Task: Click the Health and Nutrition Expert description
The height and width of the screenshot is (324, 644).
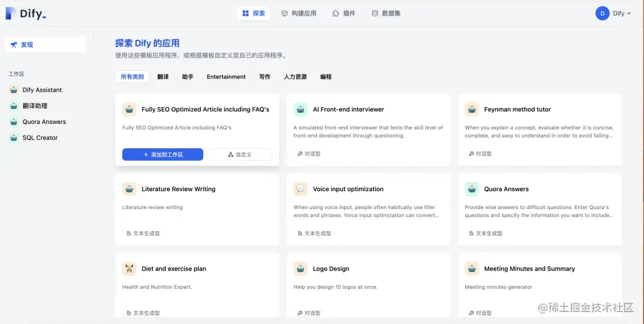Action: pos(157,287)
